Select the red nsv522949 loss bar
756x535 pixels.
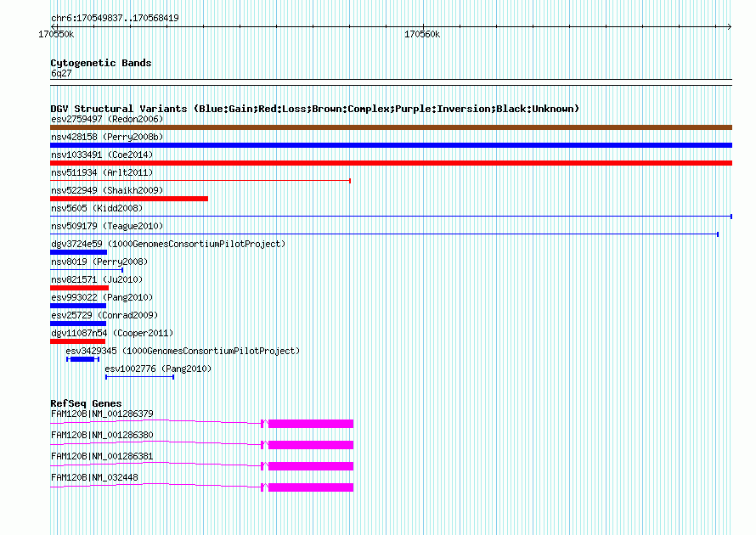pos(129,199)
